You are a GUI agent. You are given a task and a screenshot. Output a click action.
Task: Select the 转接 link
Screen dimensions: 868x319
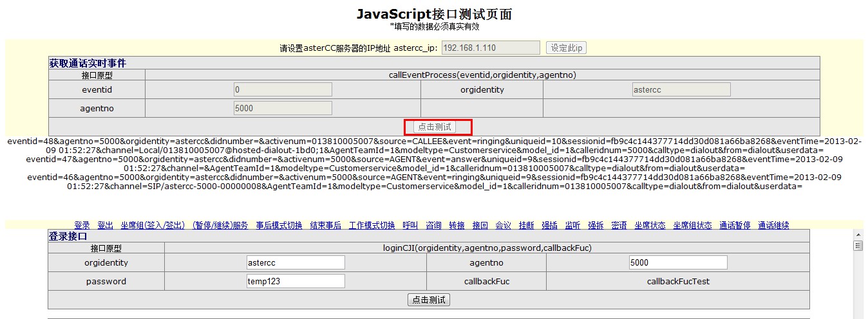pyautogui.click(x=457, y=225)
